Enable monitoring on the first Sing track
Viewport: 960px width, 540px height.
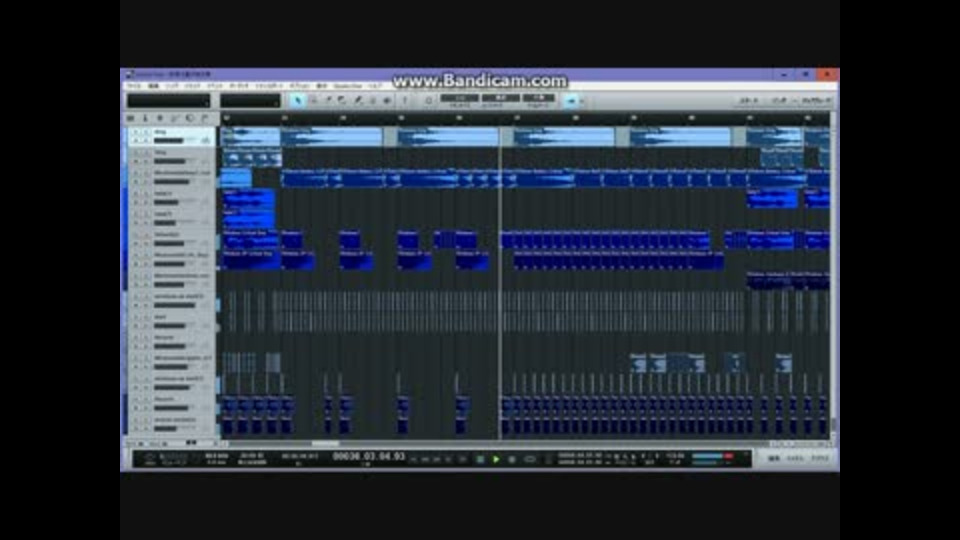[146, 141]
